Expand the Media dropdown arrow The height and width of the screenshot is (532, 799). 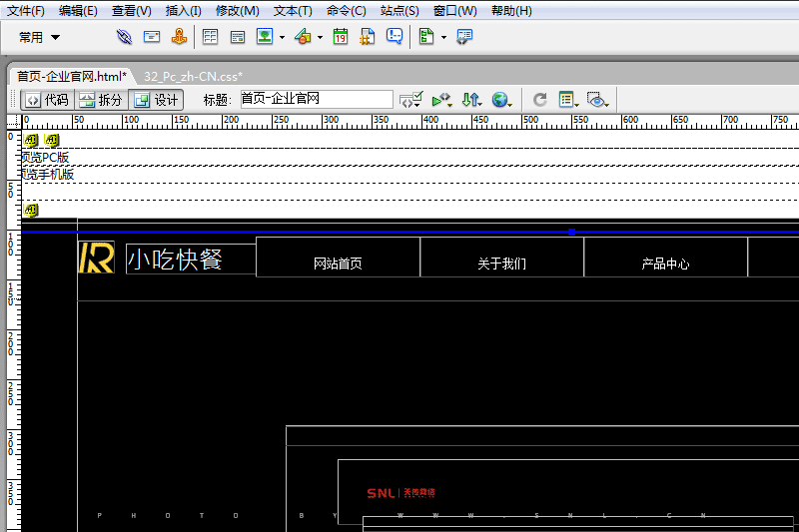tap(320, 37)
